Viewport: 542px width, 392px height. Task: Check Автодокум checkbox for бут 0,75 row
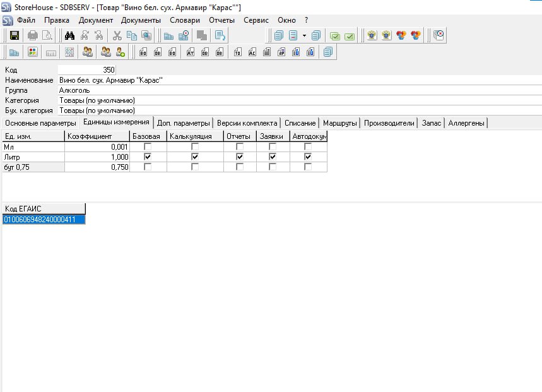308,167
